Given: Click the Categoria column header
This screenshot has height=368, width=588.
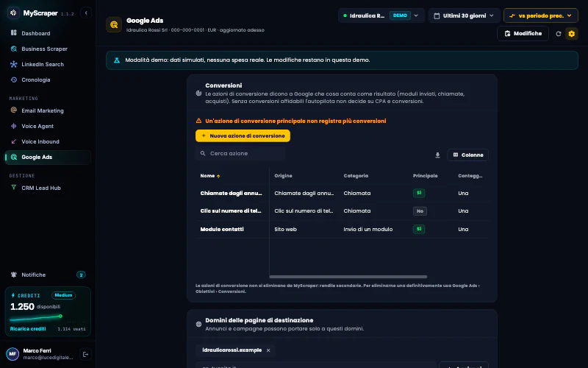Looking at the screenshot, I should point(356,176).
